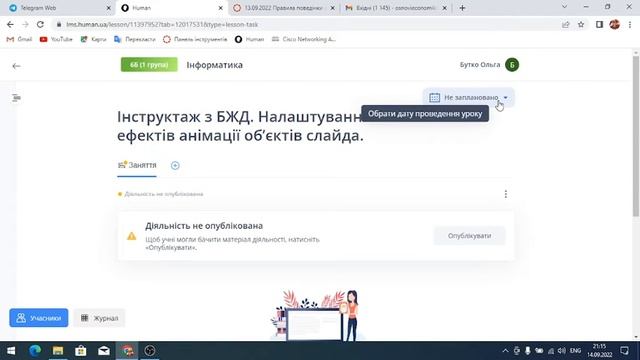Bookmark this page with the star icon
Viewport: 640px width, 360px height.
pyautogui.click(x=581, y=24)
